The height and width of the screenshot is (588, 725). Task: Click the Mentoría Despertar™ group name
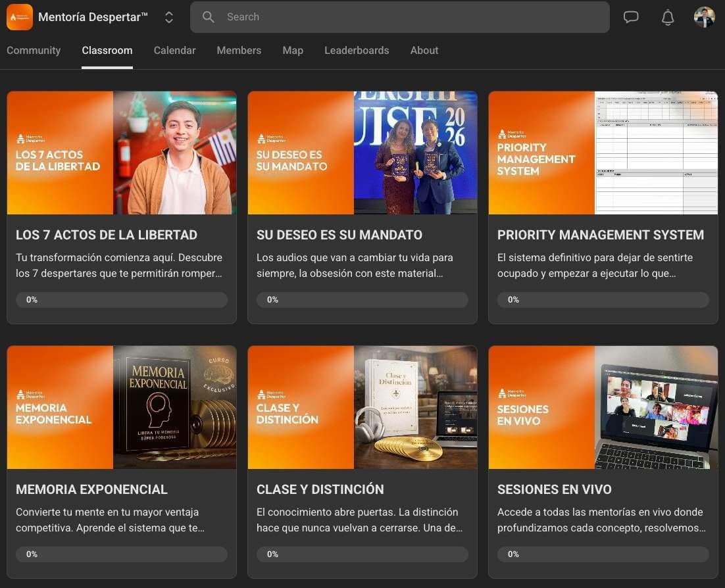point(93,17)
